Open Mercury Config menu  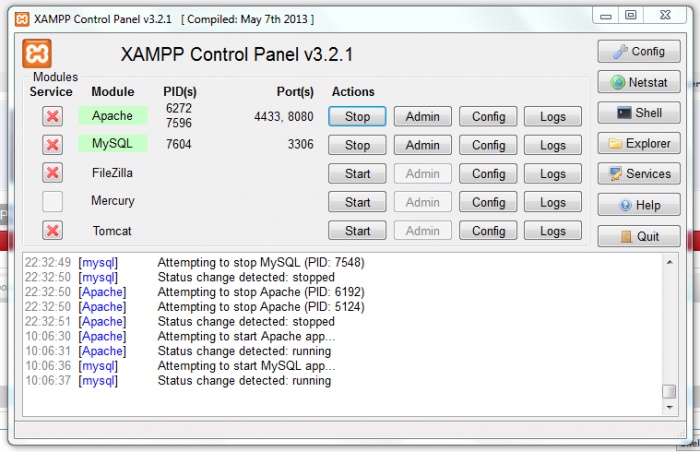(x=488, y=202)
